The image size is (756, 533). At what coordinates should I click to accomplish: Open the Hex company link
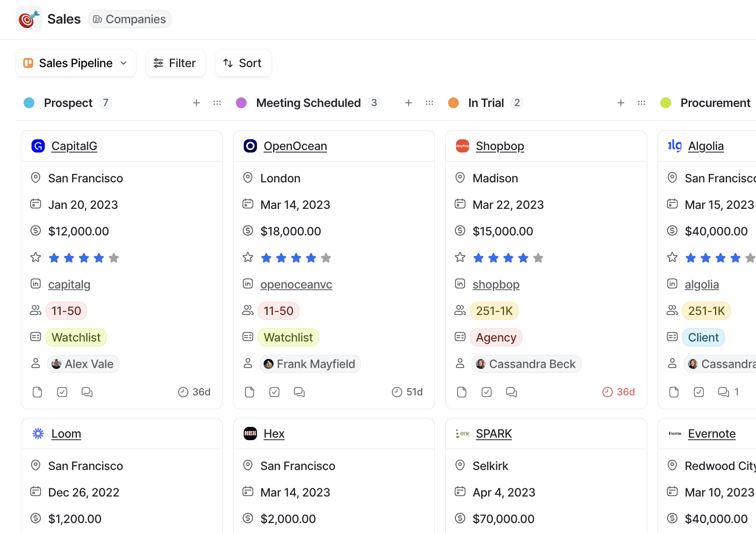click(x=274, y=434)
